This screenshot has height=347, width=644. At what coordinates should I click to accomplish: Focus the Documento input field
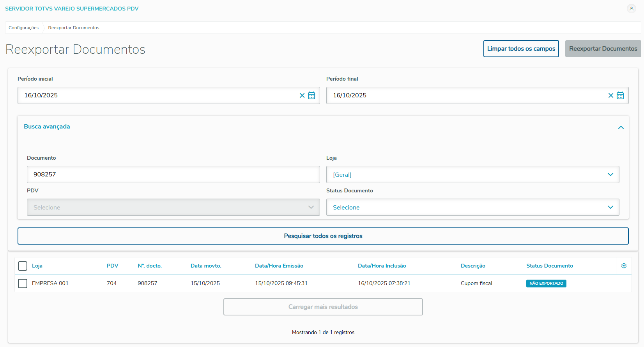tap(173, 174)
